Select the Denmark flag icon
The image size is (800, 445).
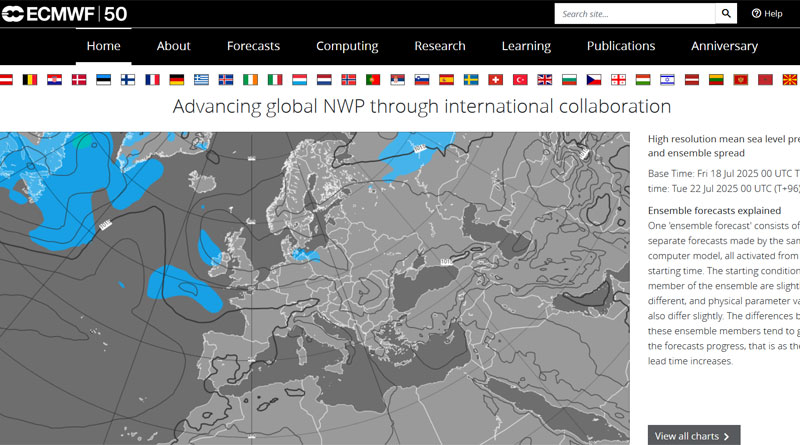coord(79,80)
